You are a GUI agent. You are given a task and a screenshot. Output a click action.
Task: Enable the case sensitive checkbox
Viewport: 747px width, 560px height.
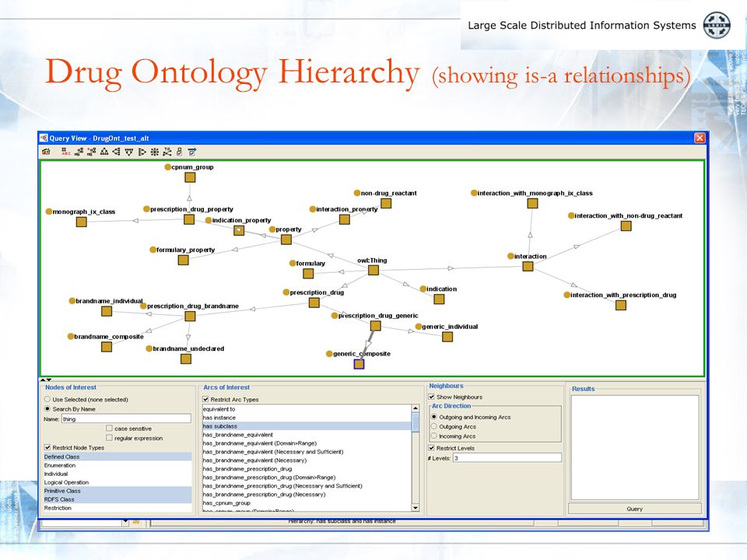pos(109,429)
